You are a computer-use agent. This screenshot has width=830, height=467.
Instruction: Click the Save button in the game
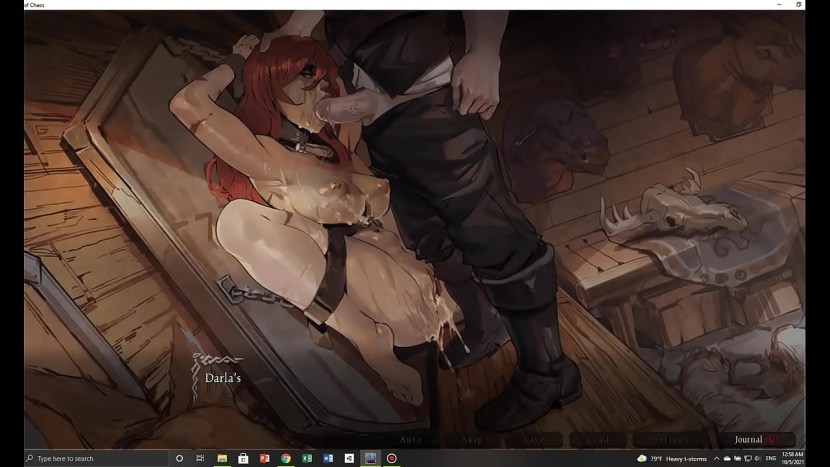click(x=535, y=439)
